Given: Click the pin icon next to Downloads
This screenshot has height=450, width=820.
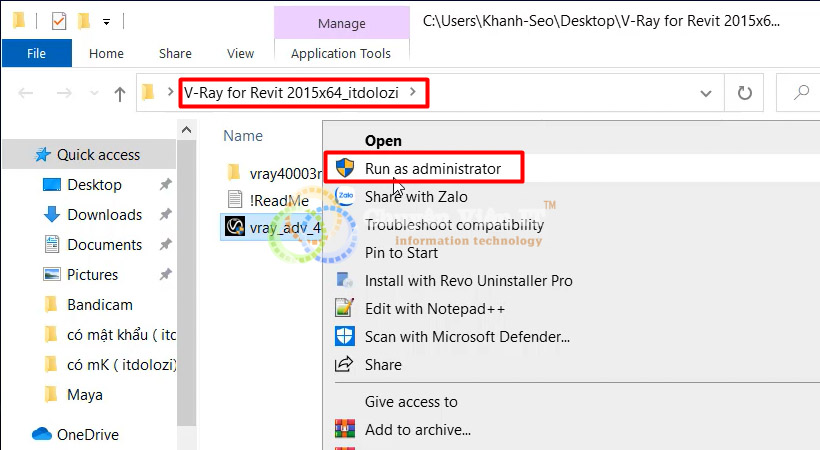Looking at the screenshot, I should pyautogui.click(x=165, y=214).
